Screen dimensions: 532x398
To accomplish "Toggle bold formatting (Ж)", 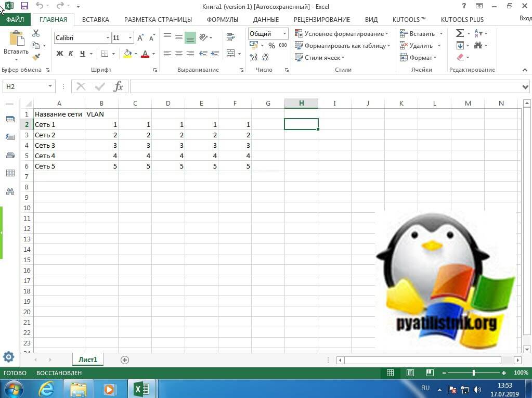I will 60,54.
